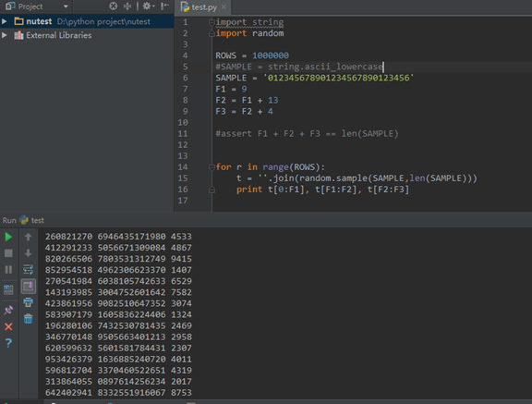Viewport: 532px width, 404px height.
Task: Click line number 17 in gutter
Action: (x=183, y=201)
